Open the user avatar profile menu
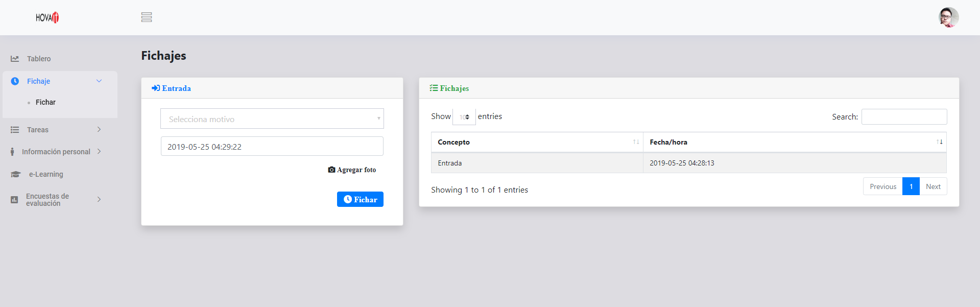Viewport: 980px width, 307px height. pyautogui.click(x=948, y=17)
